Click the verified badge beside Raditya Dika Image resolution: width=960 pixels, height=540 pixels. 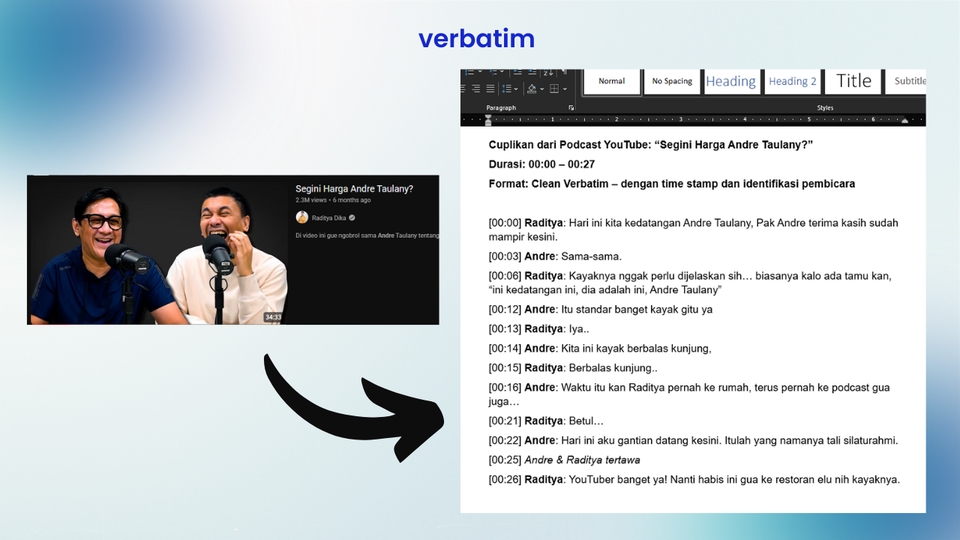tap(352, 217)
